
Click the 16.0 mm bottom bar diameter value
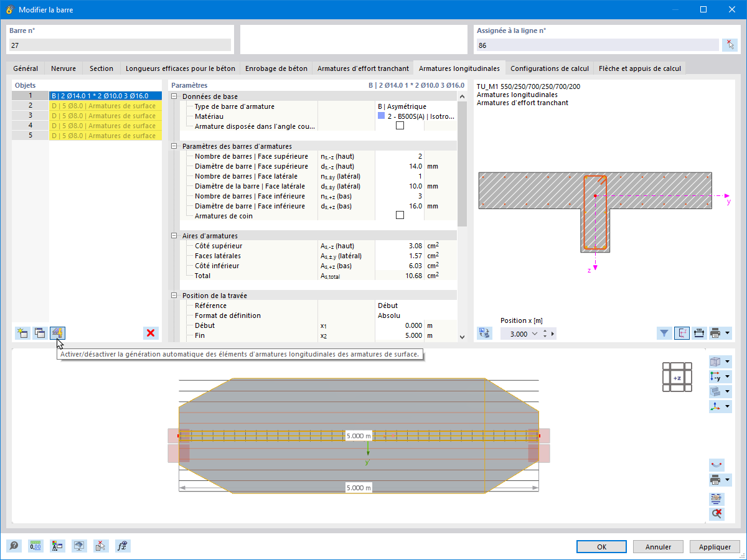click(415, 206)
